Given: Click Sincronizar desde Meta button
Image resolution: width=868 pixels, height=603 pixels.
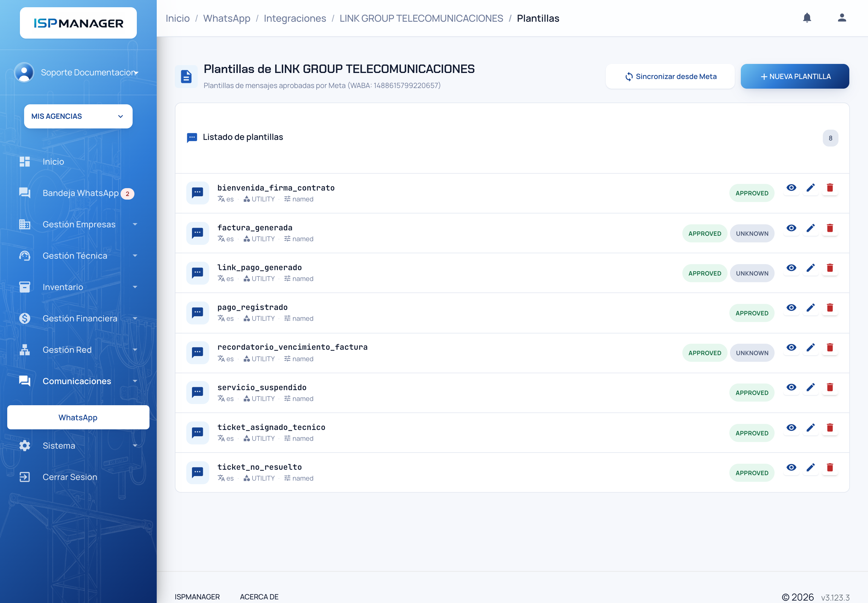Looking at the screenshot, I should pos(670,76).
